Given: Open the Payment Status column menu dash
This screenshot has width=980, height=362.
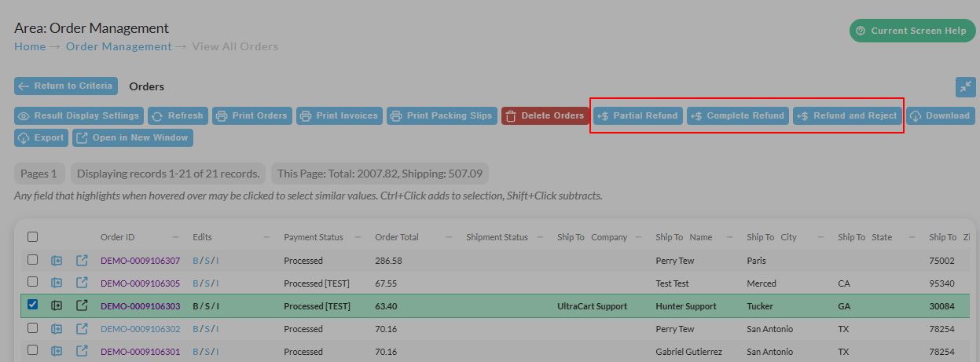Looking at the screenshot, I should (x=358, y=237).
